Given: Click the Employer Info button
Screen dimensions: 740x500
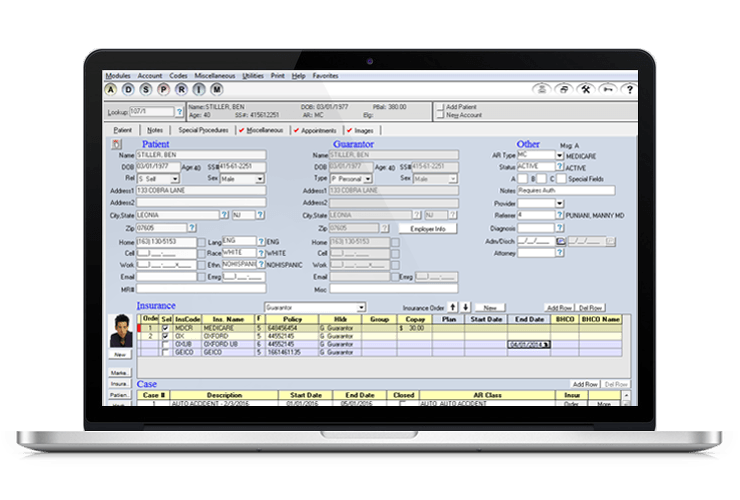Looking at the screenshot, I should click(x=427, y=228).
